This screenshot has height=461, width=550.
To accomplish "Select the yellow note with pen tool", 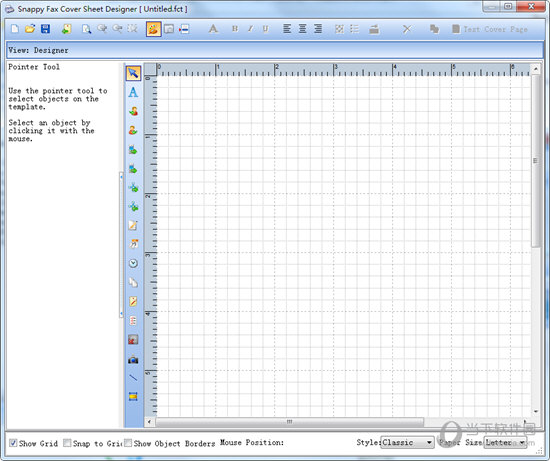I will pos(133,301).
